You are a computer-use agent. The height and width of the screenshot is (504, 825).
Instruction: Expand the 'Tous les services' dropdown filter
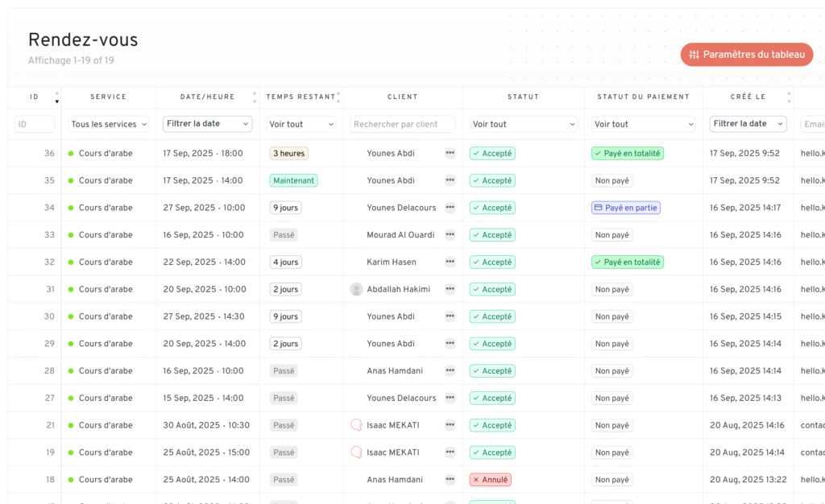109,124
